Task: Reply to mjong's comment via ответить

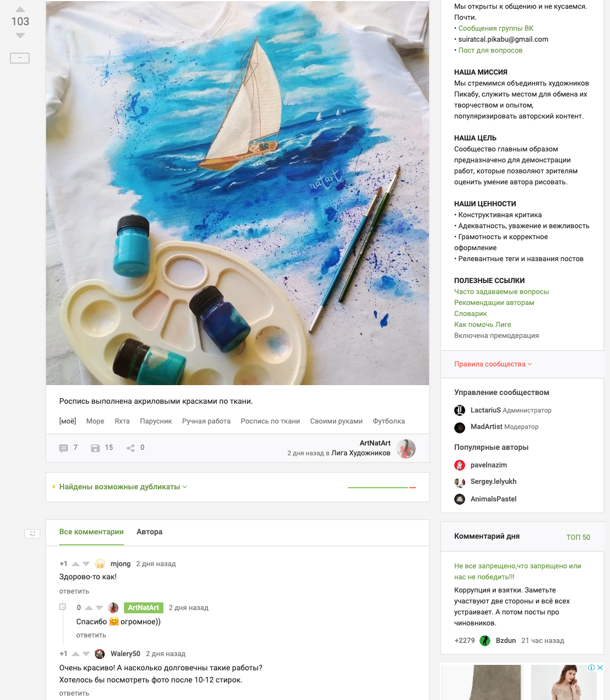Action: (74, 591)
